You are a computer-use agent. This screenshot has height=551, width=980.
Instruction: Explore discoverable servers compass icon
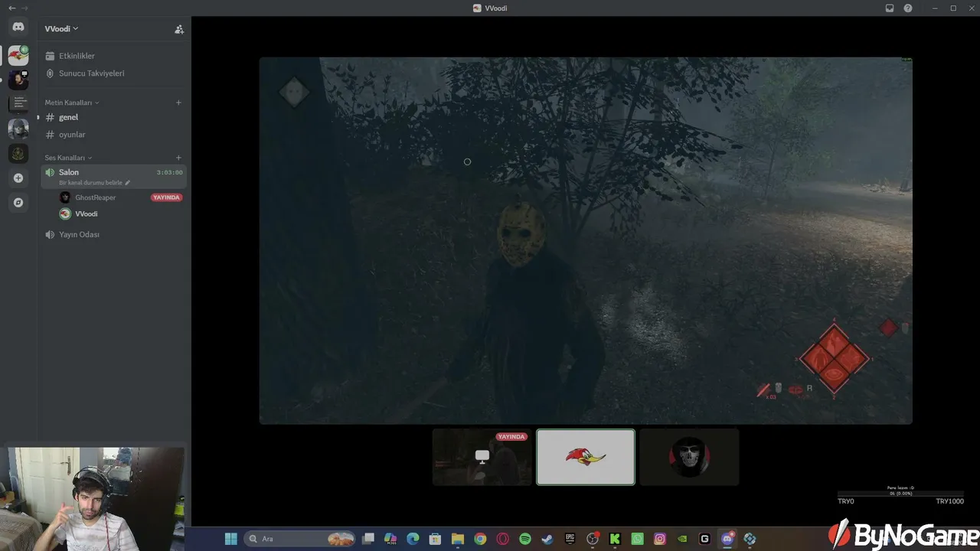18,203
